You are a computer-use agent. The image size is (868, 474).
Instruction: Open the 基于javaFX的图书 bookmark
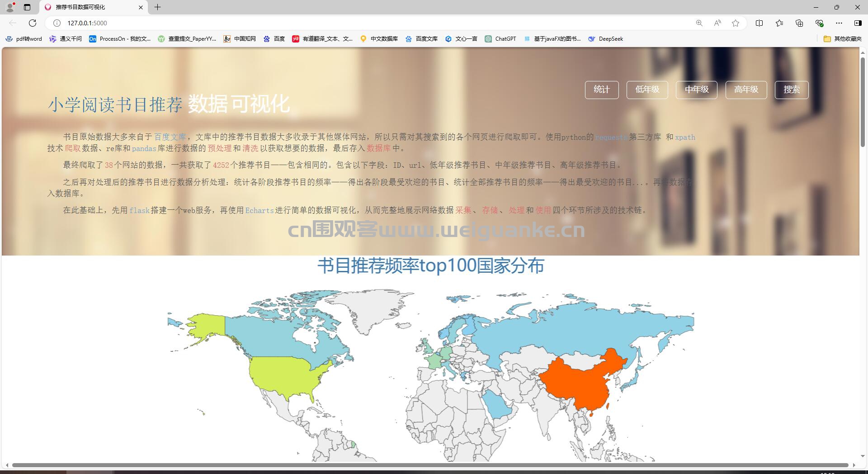552,39
